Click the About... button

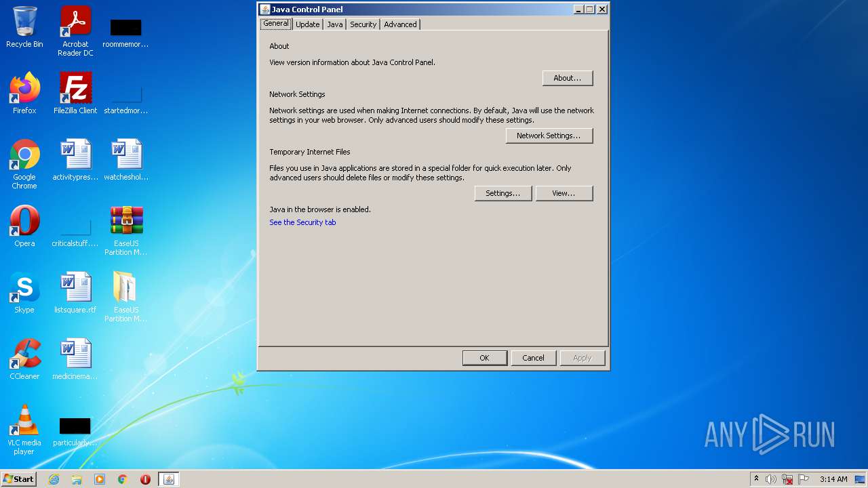[568, 78]
